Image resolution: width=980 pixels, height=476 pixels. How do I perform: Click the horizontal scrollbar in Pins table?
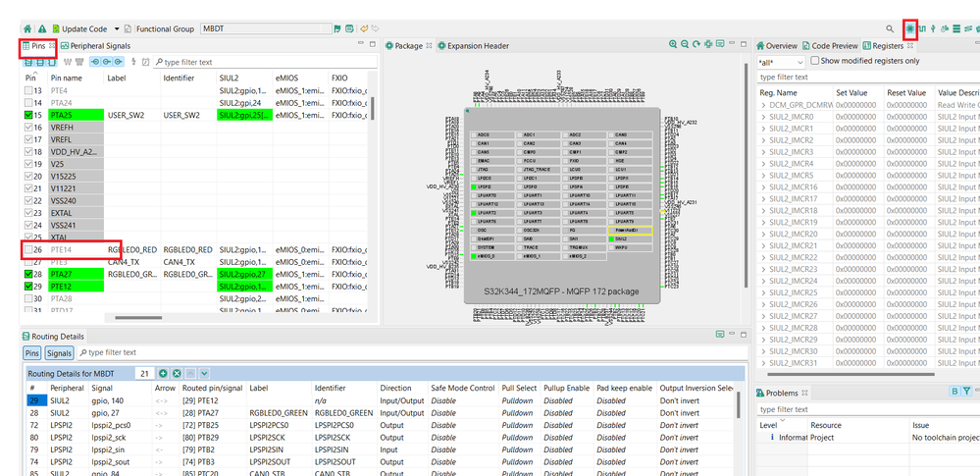(x=138, y=318)
